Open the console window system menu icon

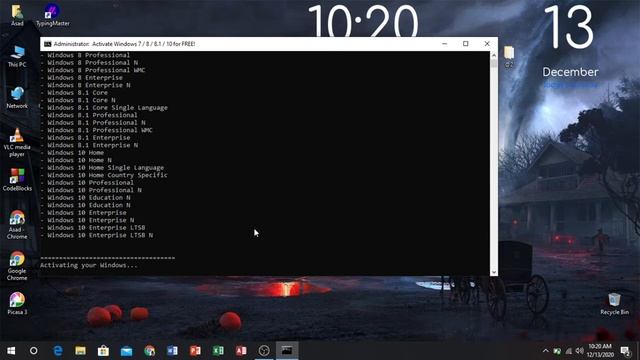point(47,44)
